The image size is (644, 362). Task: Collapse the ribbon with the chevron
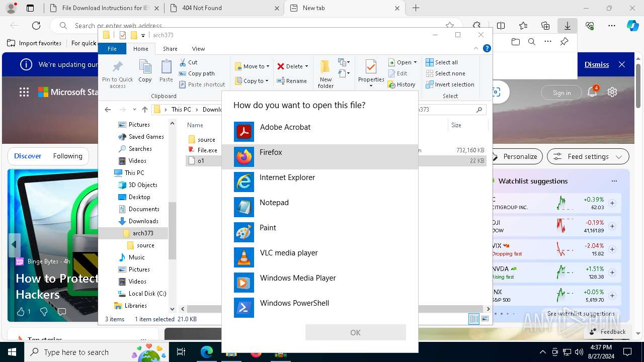click(475, 49)
